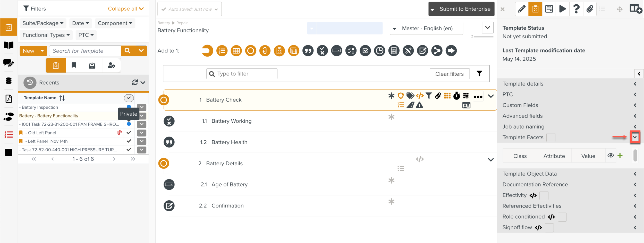Open the Suite/Package filter dropdown
Image resolution: width=644 pixels, height=243 pixels.
pyautogui.click(x=43, y=23)
